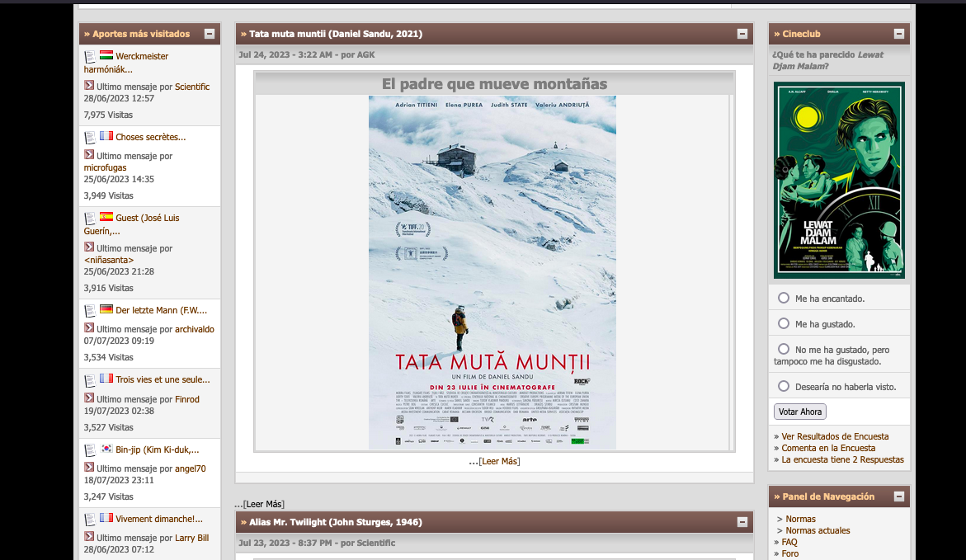This screenshot has width=966, height=560.
Task: Open the 'Vivement dimanche!...' thread
Action: pyautogui.click(x=159, y=519)
